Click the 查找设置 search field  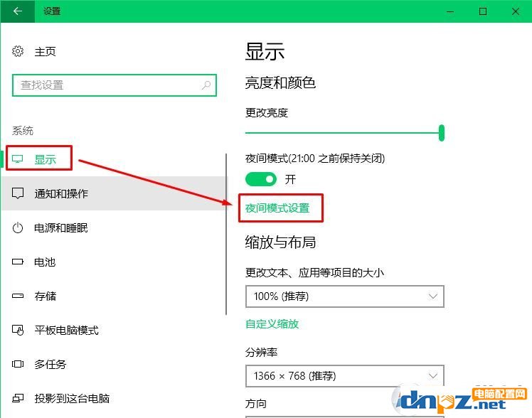[115, 85]
